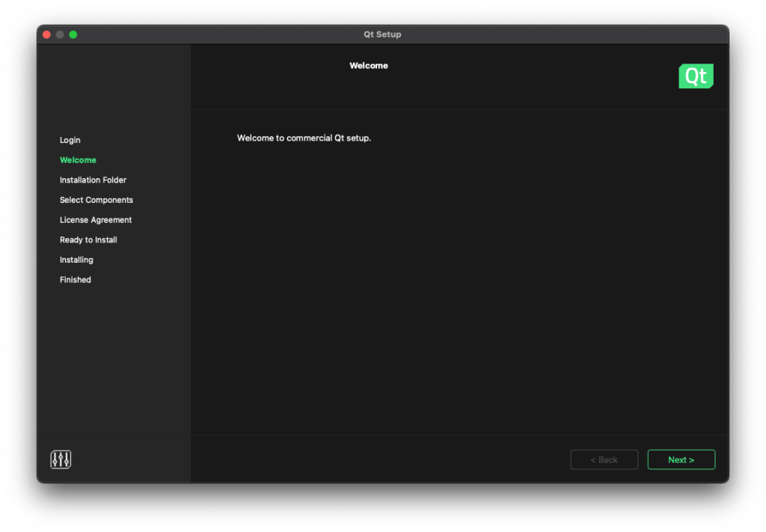Screen dimensions: 766x532
Task: Minimize the Qt Setup window
Action: click(x=60, y=34)
